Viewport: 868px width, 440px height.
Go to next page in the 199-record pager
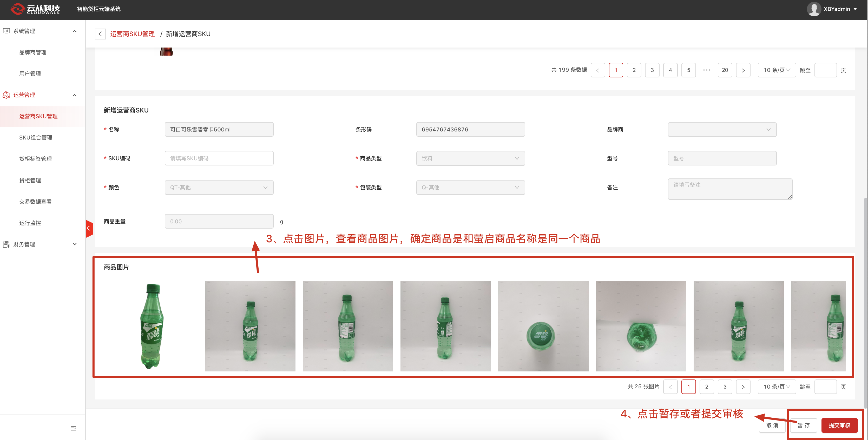[x=743, y=70]
